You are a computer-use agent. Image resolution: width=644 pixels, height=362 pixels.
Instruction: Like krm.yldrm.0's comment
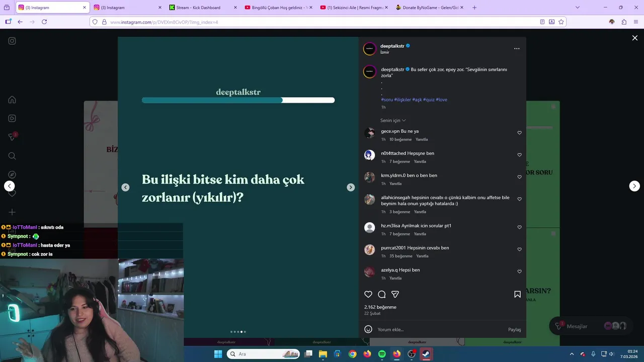click(520, 177)
